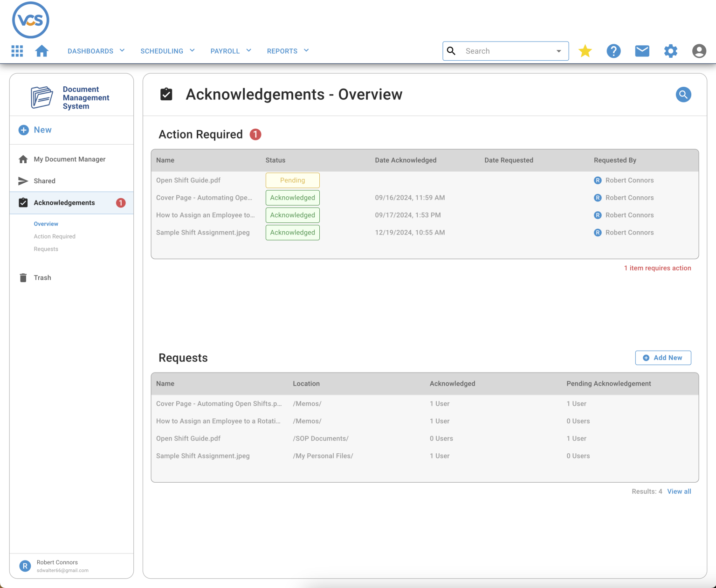Click the favorites star icon
Viewport: 716px width, 588px height.
click(x=585, y=51)
